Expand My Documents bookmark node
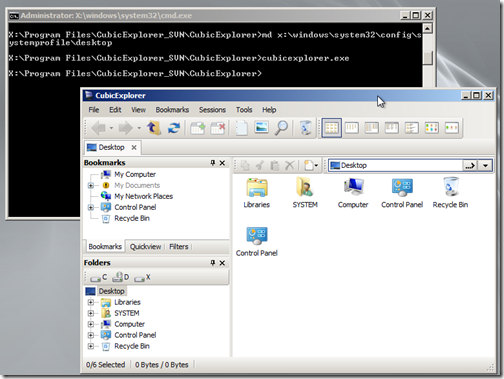This screenshot has height=379, width=504. click(x=91, y=185)
